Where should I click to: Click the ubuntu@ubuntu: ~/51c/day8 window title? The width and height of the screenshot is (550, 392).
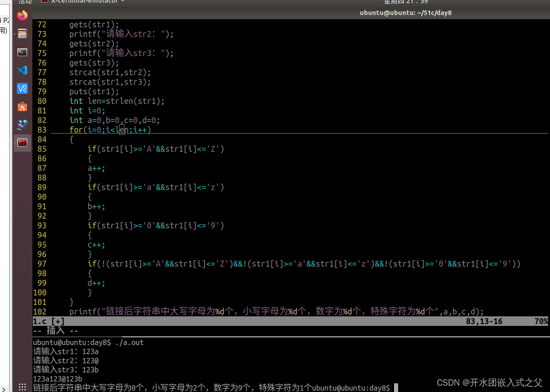click(405, 13)
